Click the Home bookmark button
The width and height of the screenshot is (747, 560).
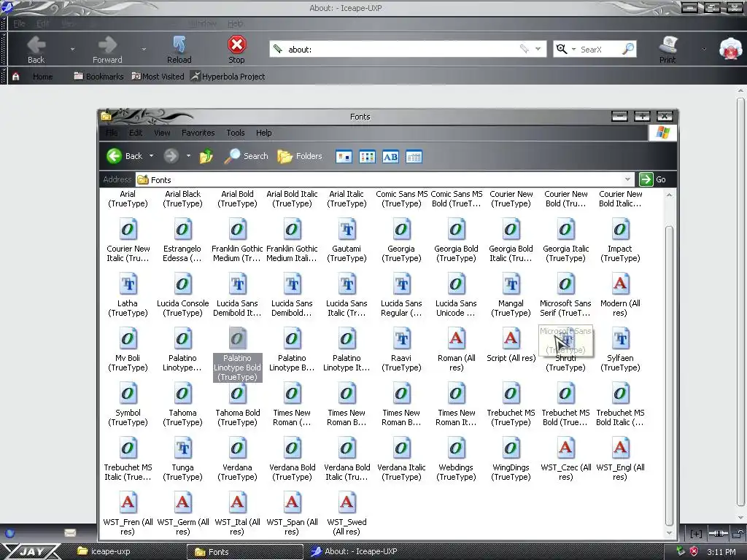42,76
